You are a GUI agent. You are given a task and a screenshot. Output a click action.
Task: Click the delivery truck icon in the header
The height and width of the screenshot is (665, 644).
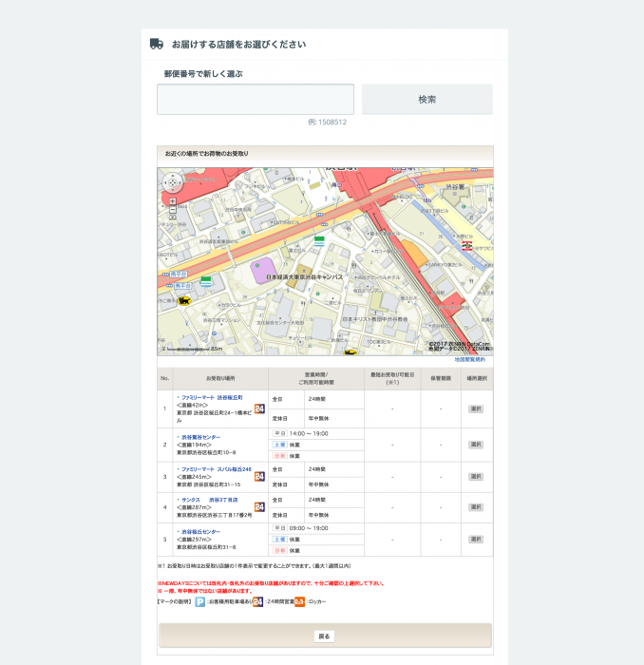tap(157, 44)
